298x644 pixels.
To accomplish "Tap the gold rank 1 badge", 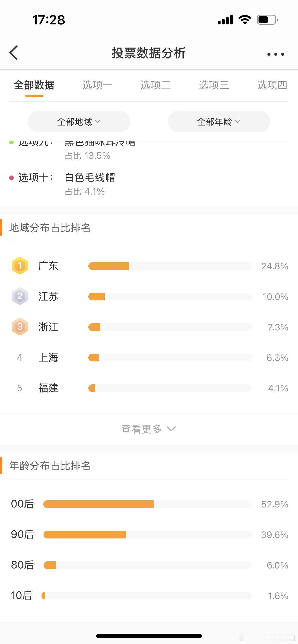I will point(20,266).
